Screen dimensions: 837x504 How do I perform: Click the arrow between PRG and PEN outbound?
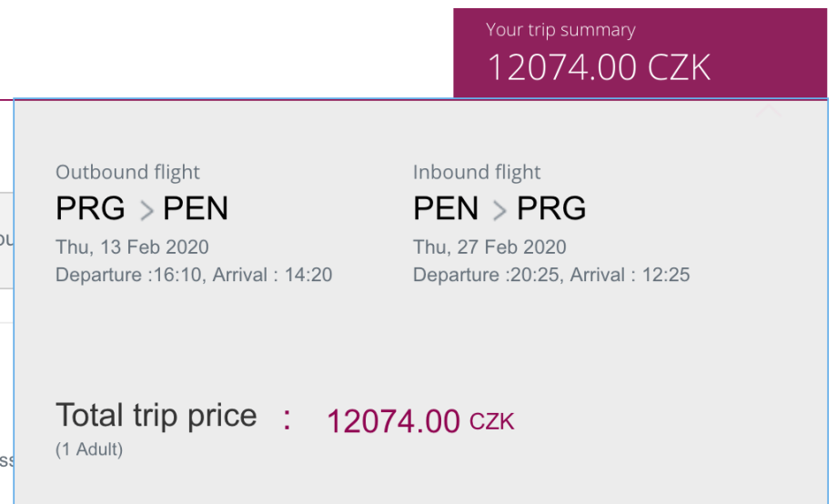tap(146, 211)
